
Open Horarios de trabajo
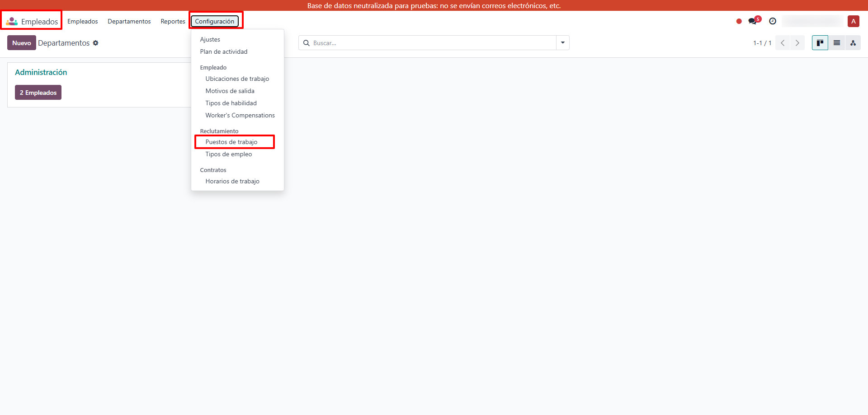click(232, 181)
